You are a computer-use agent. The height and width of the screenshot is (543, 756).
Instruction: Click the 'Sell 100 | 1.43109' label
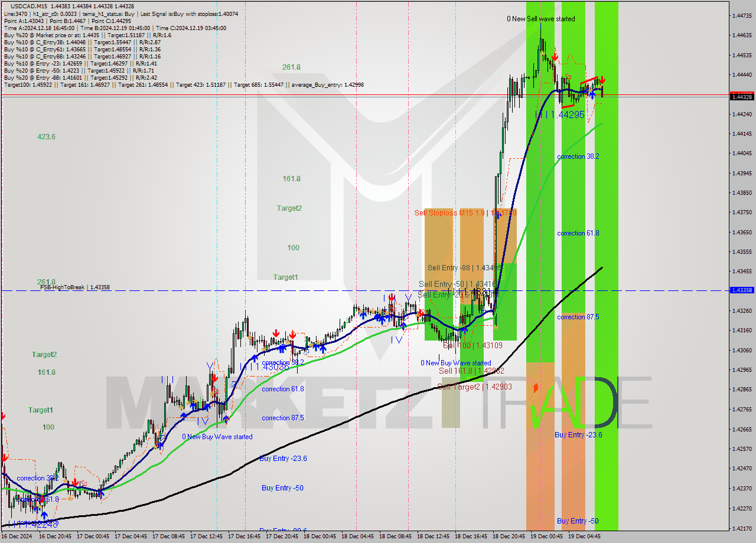472,346
